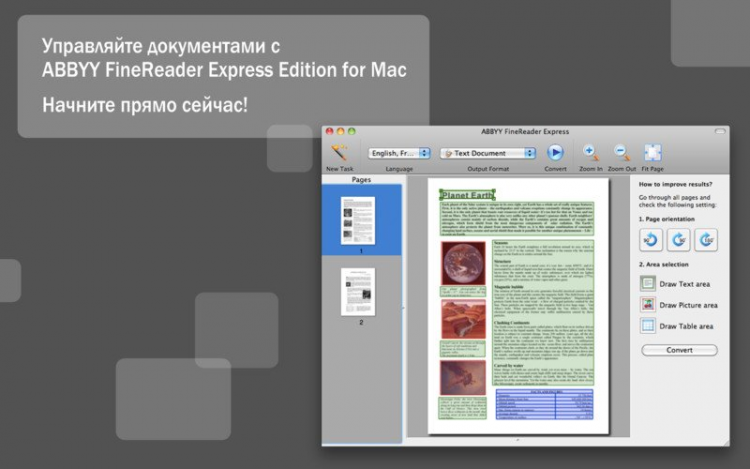Select the Planet Earth title text area
The width and height of the screenshot is (750, 469).
tap(467, 195)
